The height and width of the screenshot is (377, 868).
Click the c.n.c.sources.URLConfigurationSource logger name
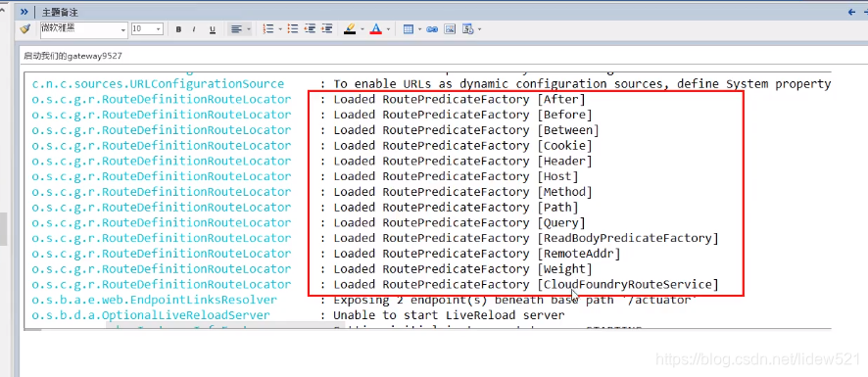158,84
